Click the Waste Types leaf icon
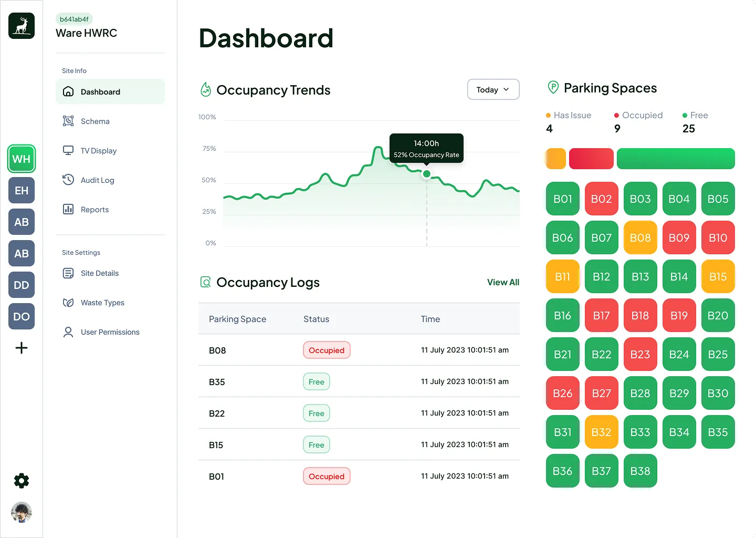This screenshot has width=756, height=538. 68,303
